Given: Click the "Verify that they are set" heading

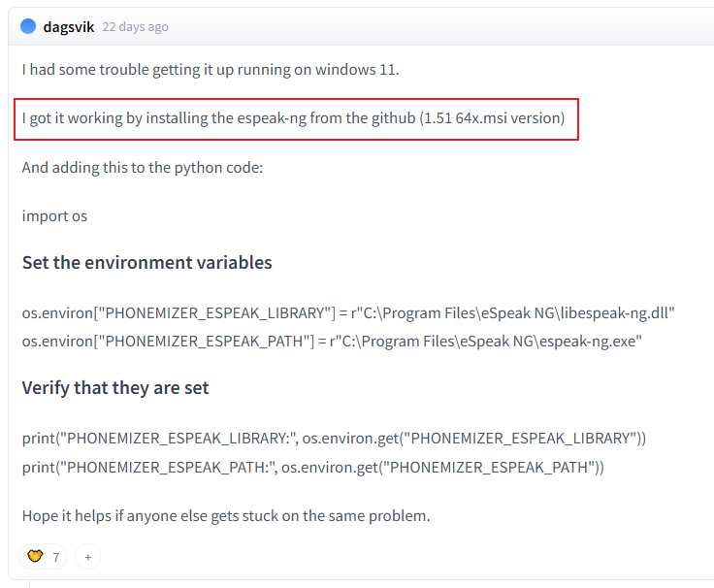Looking at the screenshot, I should pyautogui.click(x=115, y=388).
